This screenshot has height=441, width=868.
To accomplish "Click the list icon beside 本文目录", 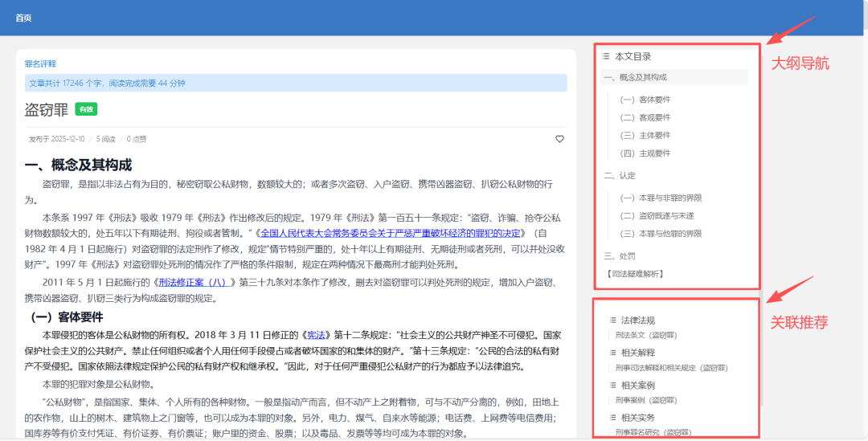I will pyautogui.click(x=605, y=56).
